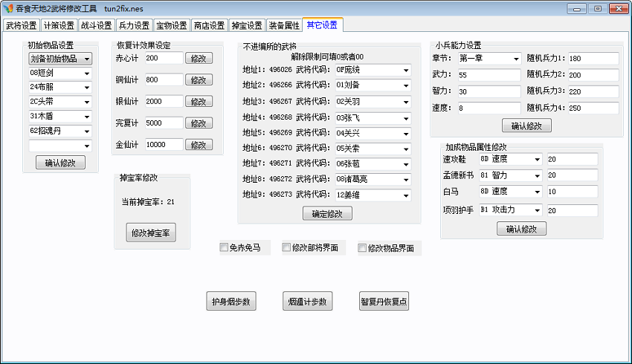Open the 08短剑 item dropdown
Image resolution: width=632 pixels, height=364 pixels.
(x=60, y=74)
